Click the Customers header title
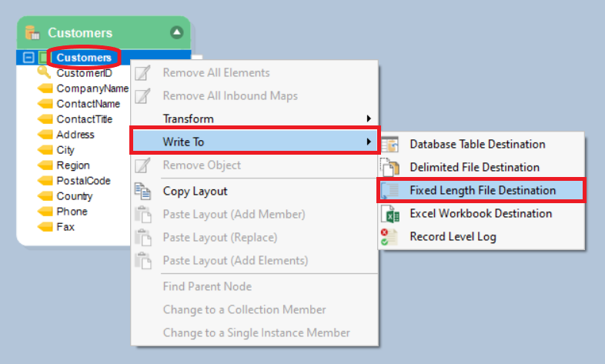 80,33
